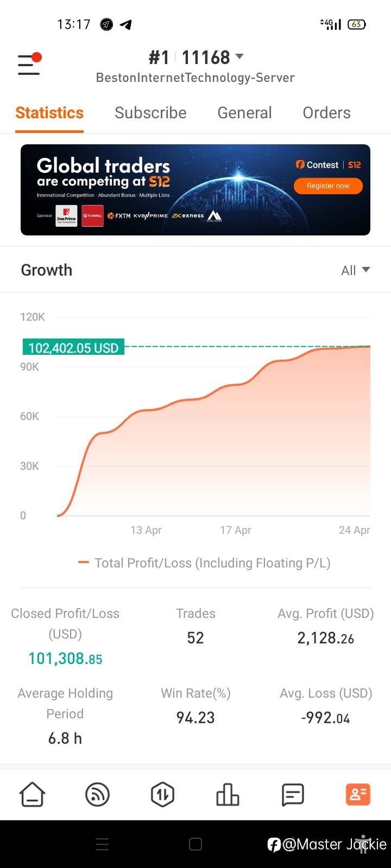Tap the Telegram icon in status bar
Image resolution: width=391 pixels, height=868 pixels.
[x=126, y=24]
